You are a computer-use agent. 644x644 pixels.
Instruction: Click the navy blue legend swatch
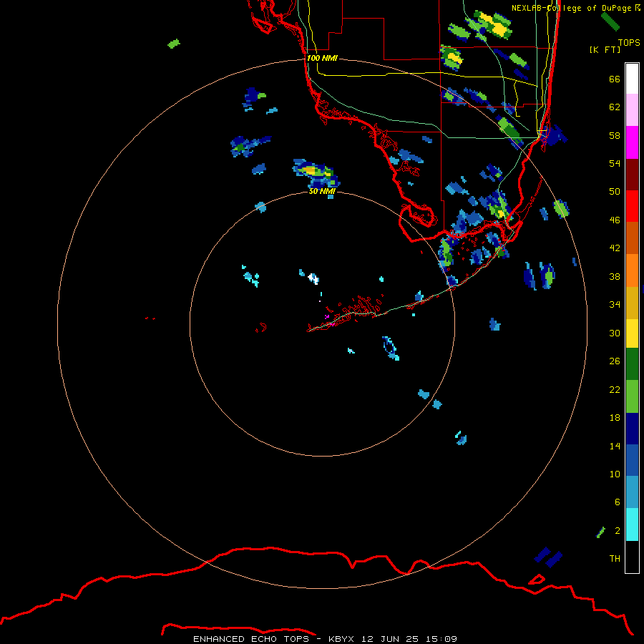tap(632, 429)
